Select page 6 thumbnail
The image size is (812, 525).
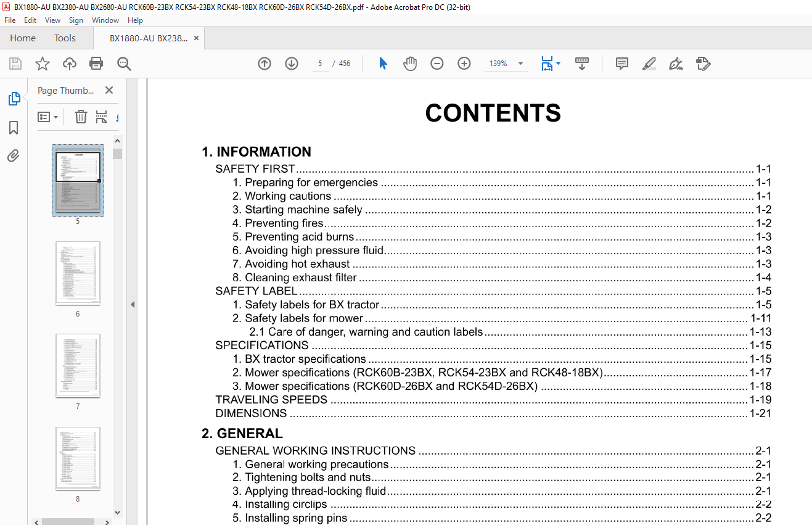click(78, 273)
